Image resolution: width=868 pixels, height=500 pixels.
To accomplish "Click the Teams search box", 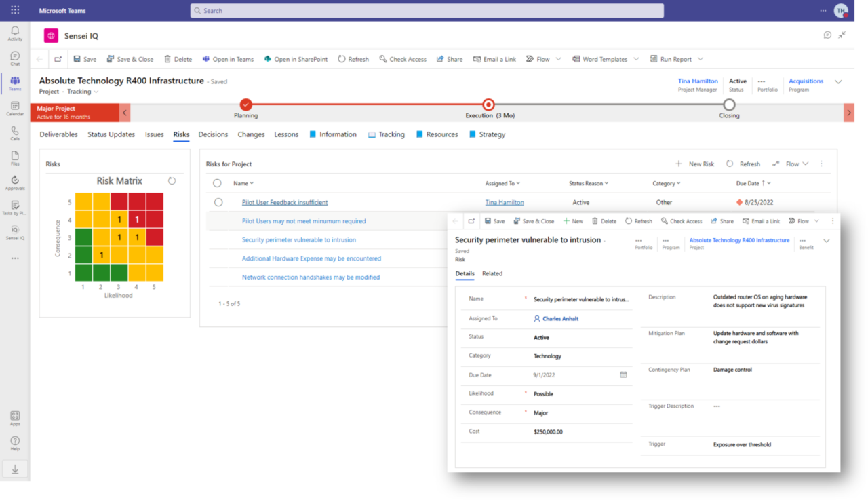I will (427, 11).
